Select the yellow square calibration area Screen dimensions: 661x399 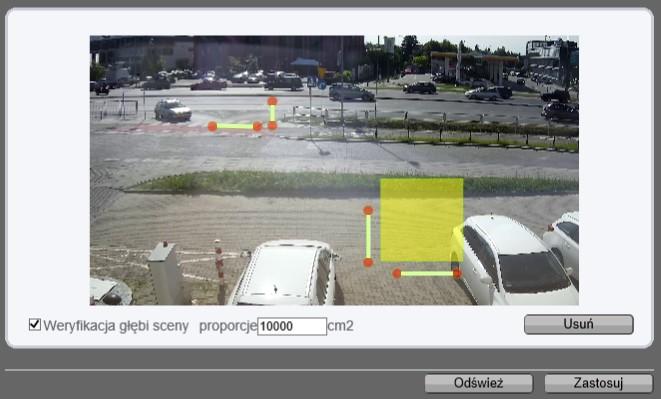click(422, 220)
